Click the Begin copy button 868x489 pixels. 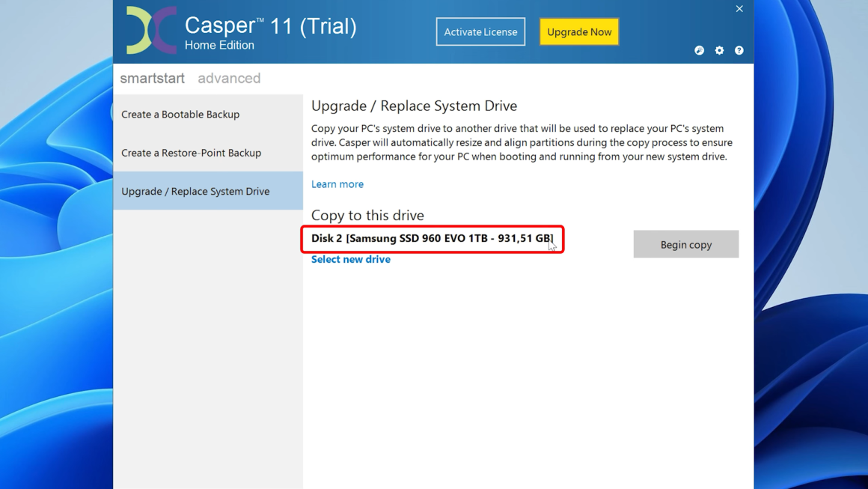pos(686,244)
